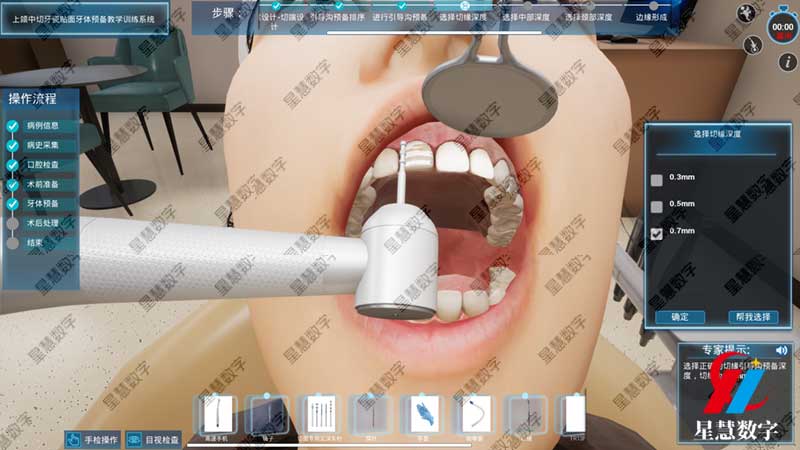Pick the blue gloves item in tray

tap(424, 414)
